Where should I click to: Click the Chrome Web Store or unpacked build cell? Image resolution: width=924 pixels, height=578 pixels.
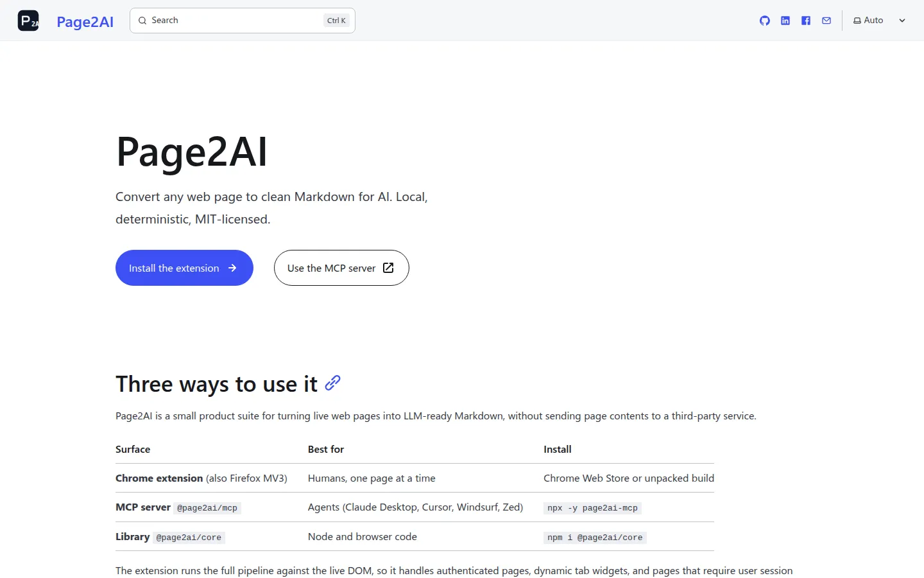click(x=629, y=478)
